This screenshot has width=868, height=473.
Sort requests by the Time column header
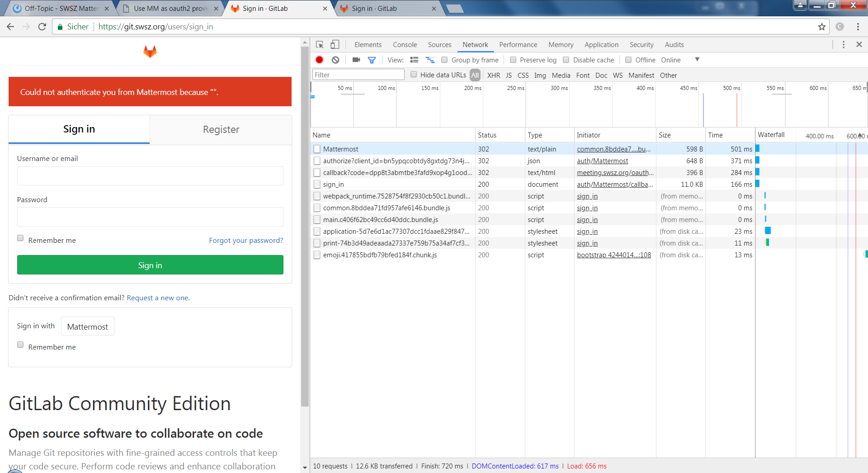730,135
